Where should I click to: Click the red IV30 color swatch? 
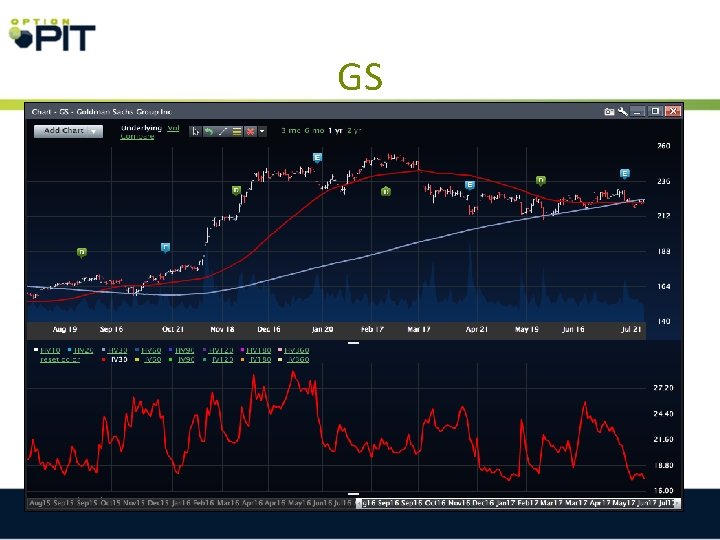click(x=104, y=360)
